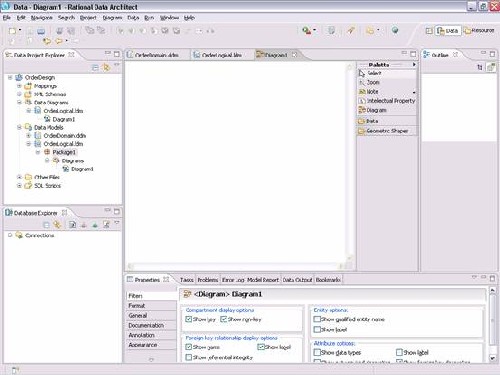Switch to the Data Output tab

(x=297, y=280)
